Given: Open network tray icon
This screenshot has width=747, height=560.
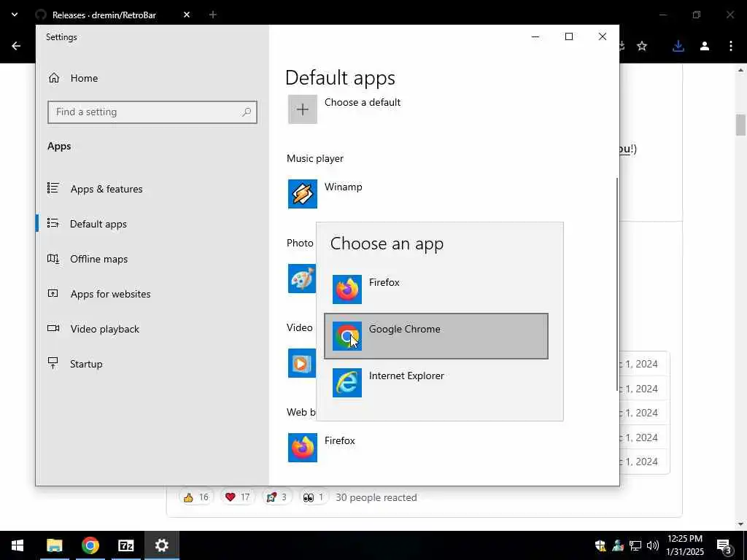Looking at the screenshot, I should tap(635, 545).
